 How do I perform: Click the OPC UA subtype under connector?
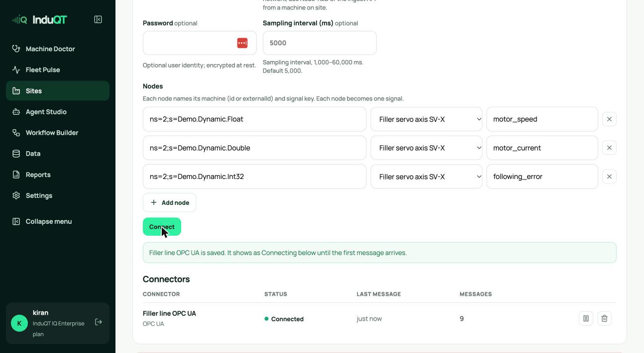(x=153, y=324)
